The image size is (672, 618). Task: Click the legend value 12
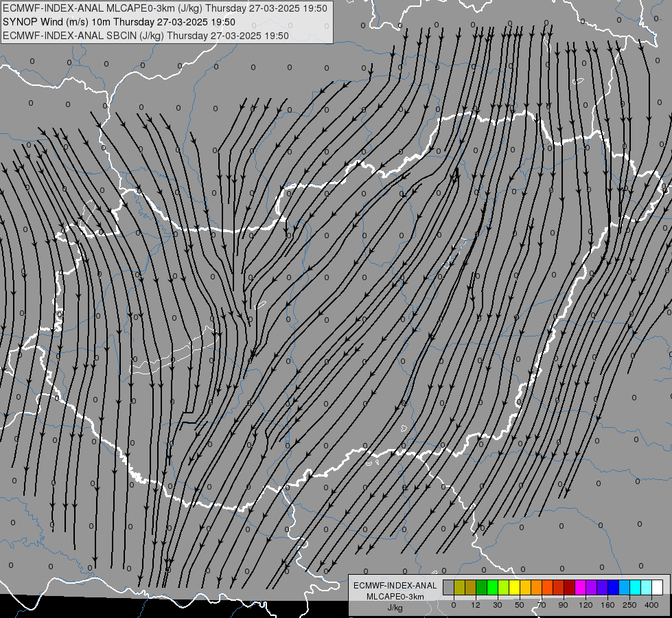(x=475, y=605)
